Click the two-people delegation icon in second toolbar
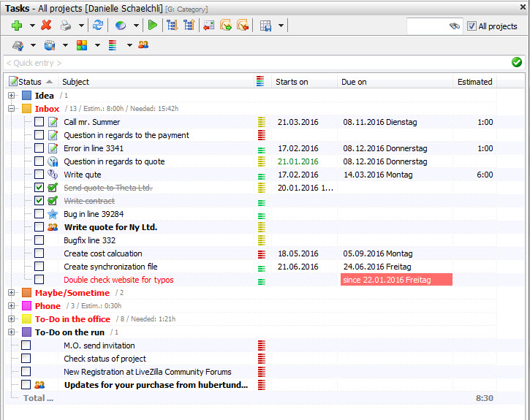 pyautogui.click(x=143, y=45)
